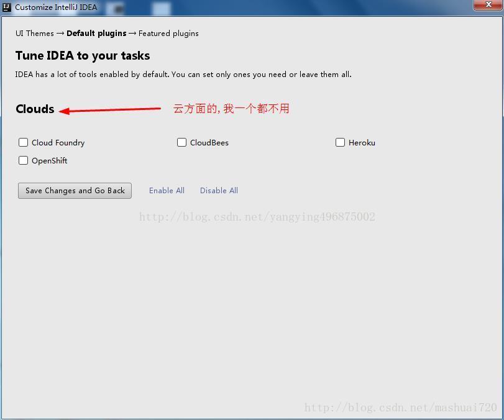Click Enable All to activate every cloud

[x=167, y=190]
